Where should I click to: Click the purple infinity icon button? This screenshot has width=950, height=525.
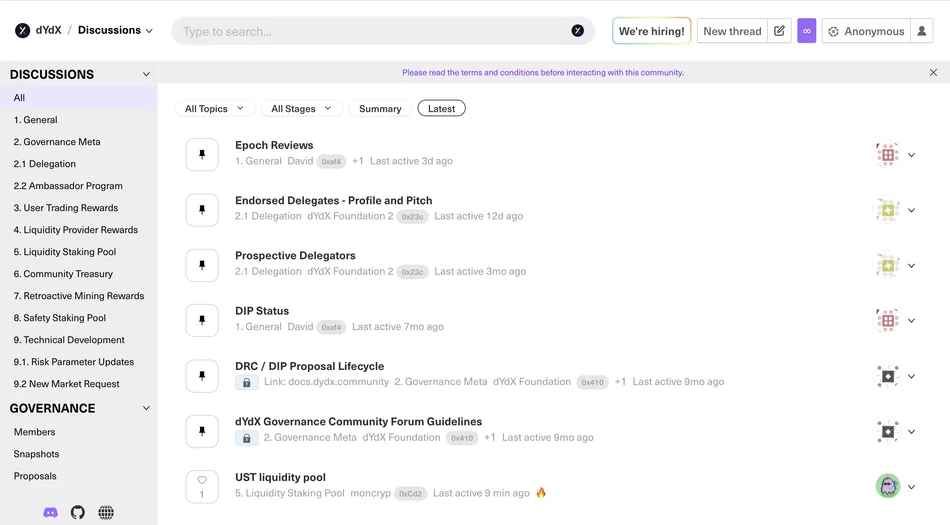click(806, 31)
